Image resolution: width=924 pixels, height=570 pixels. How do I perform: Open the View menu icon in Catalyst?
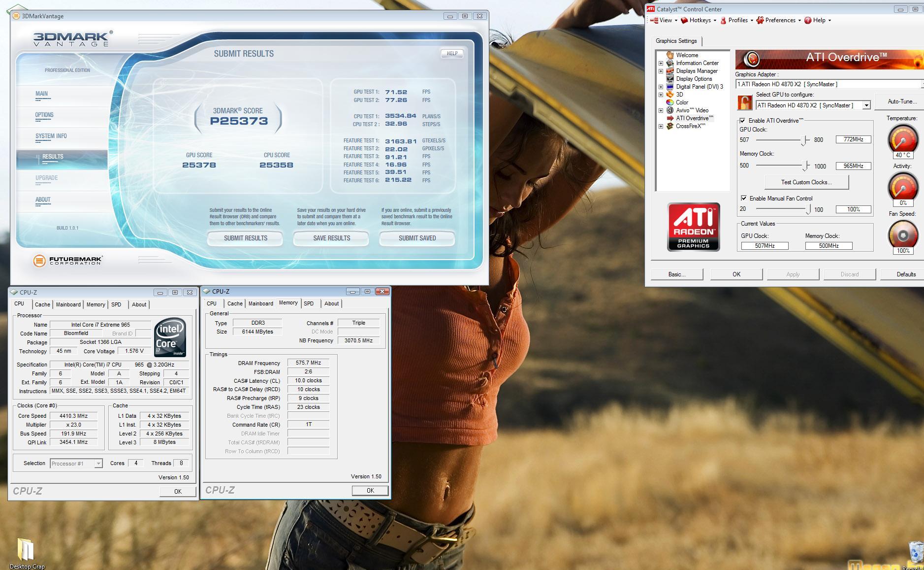654,20
